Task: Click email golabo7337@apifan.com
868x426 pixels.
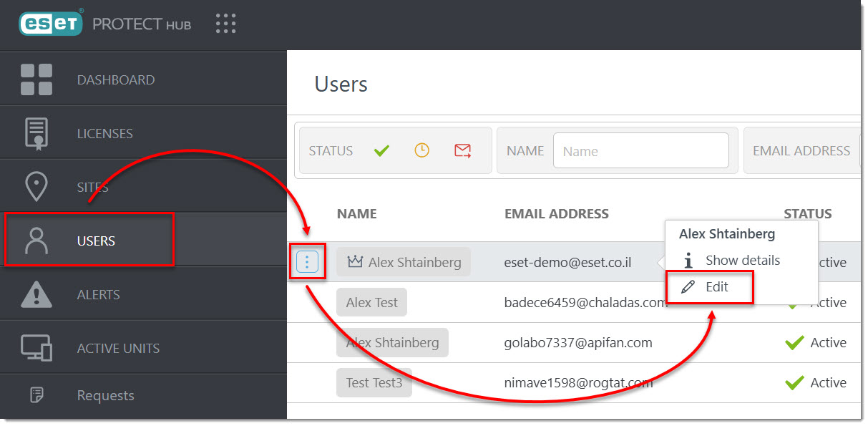Action: pos(578,342)
